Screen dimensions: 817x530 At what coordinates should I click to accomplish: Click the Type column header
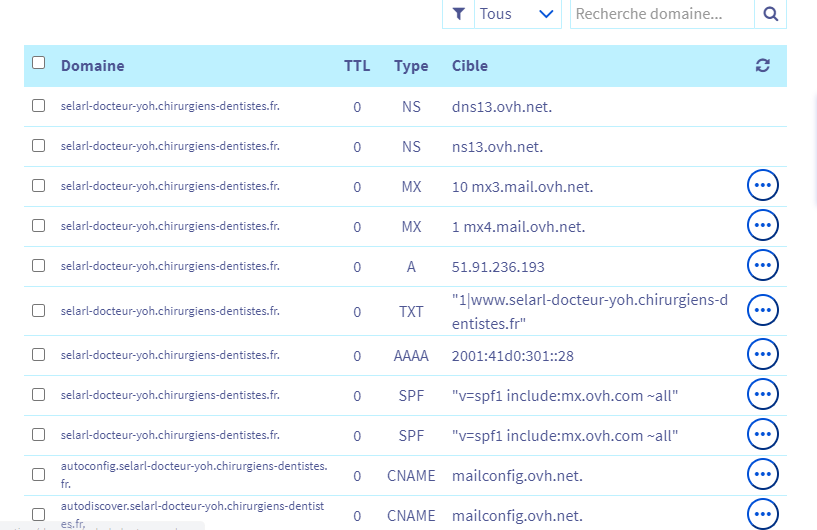click(x=411, y=66)
